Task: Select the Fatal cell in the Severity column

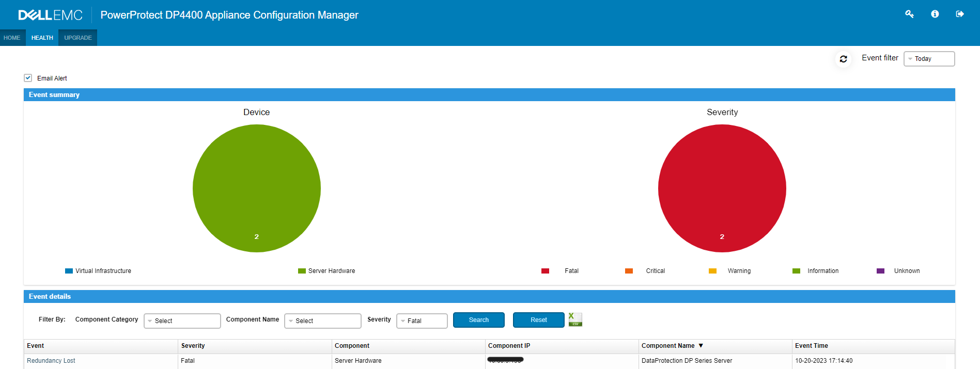Action: tap(255, 361)
